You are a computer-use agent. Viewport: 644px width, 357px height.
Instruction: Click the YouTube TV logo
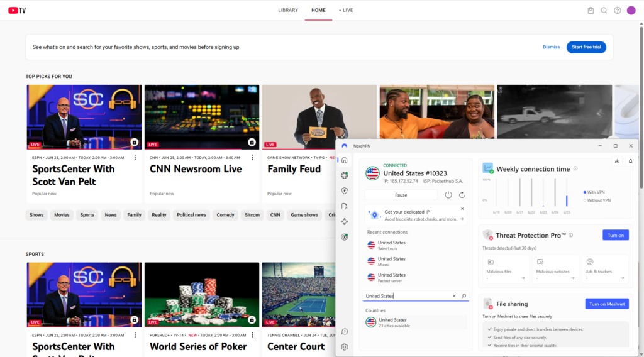[x=17, y=10]
